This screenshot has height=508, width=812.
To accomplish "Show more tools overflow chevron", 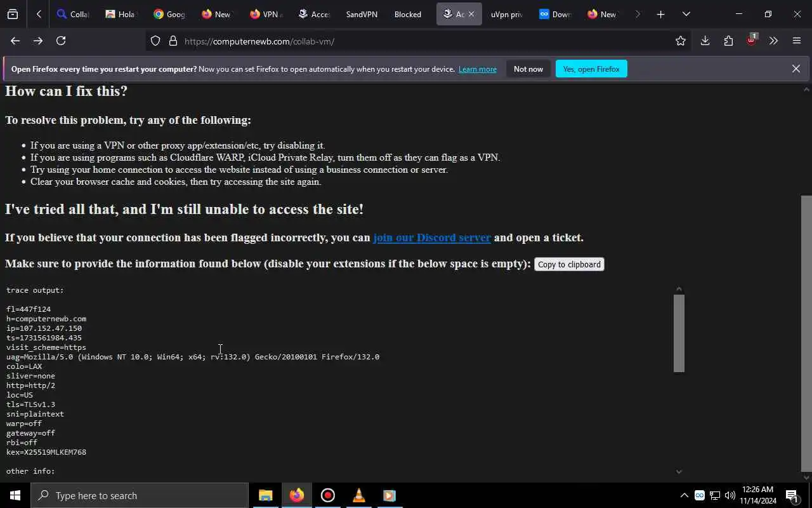I will [x=773, y=41].
